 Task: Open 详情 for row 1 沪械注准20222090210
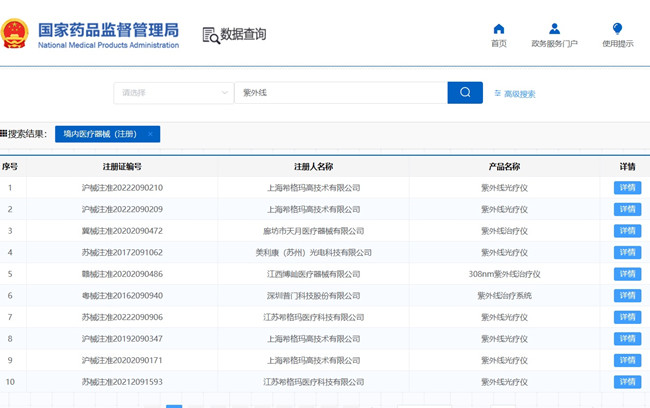[x=627, y=188]
